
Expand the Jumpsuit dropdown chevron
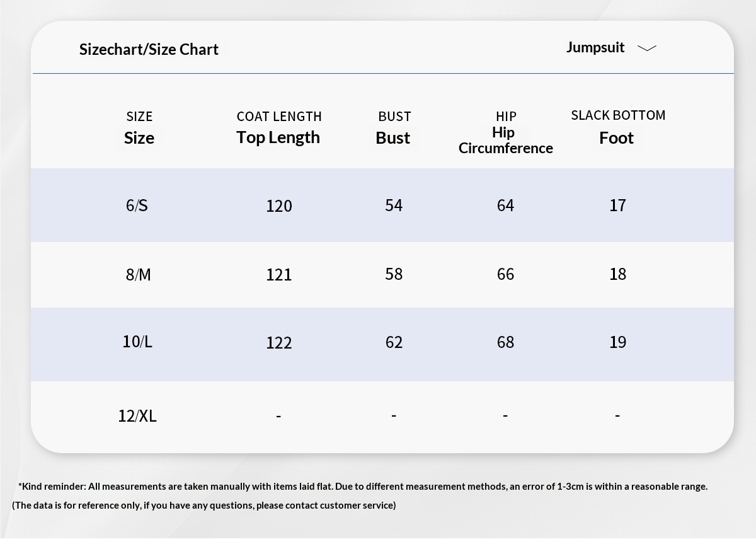646,48
